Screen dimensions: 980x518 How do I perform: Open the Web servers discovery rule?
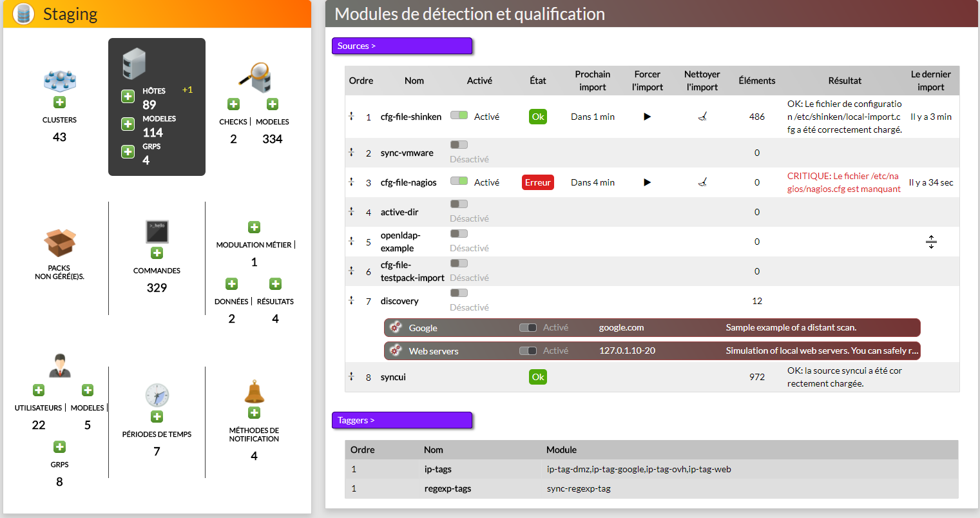point(434,351)
